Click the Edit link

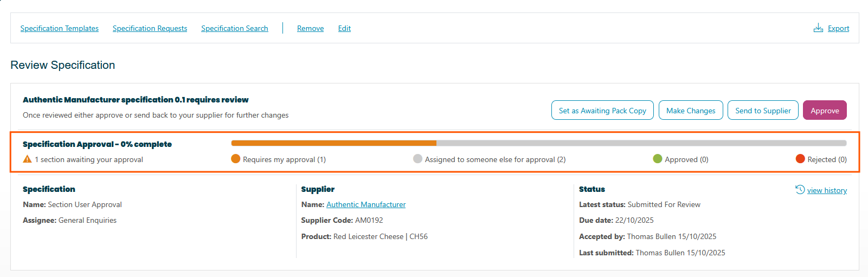coord(344,28)
